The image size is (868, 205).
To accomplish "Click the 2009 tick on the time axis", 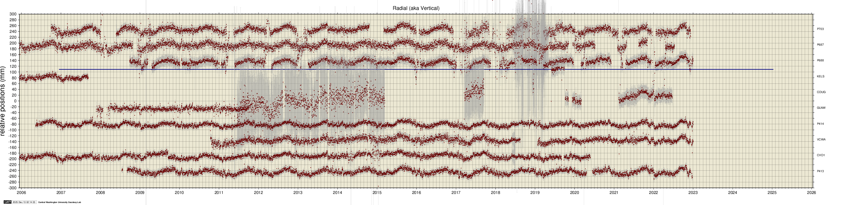I will click(140, 193).
